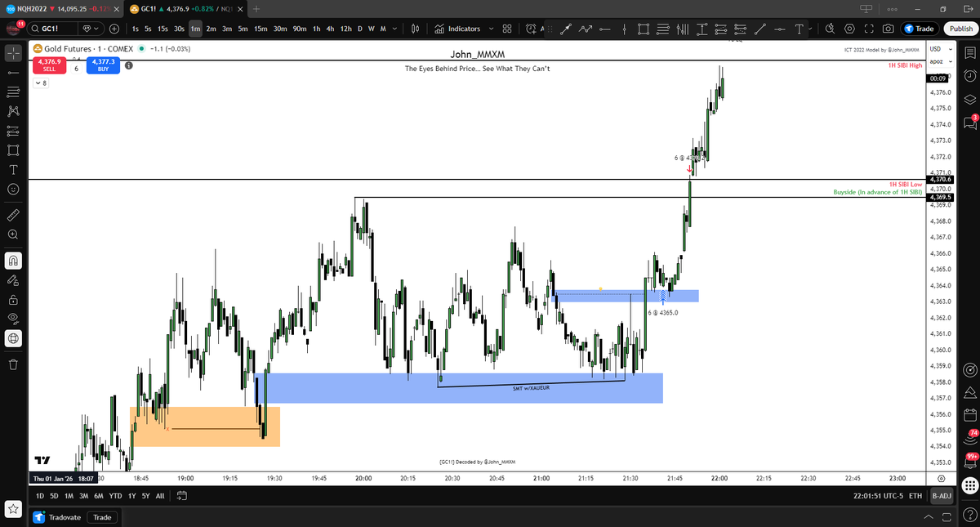Expand the bottom panel with the up chevron
The image size is (980, 527).
(929, 517)
